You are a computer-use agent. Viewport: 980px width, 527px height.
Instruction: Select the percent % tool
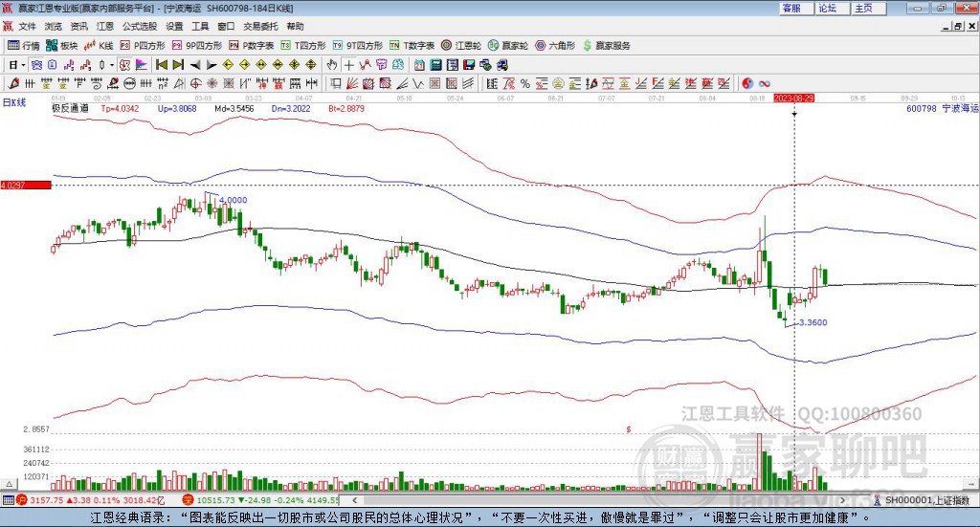[525, 83]
